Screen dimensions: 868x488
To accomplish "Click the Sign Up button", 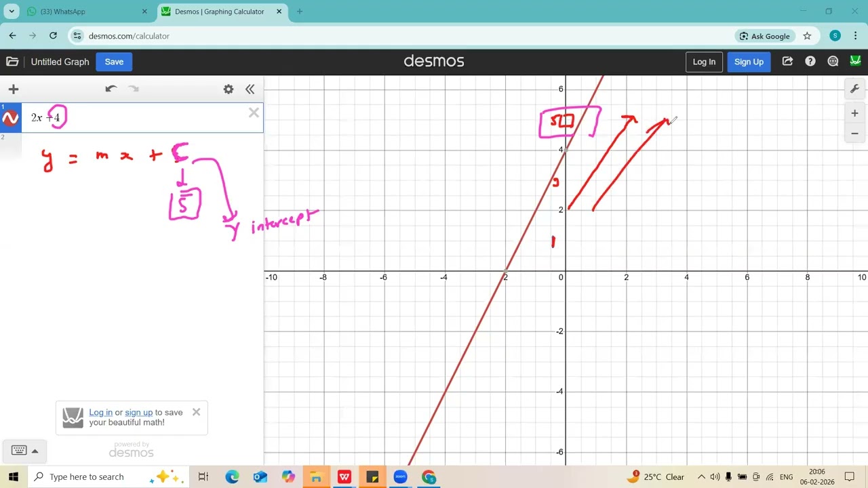I will [749, 62].
